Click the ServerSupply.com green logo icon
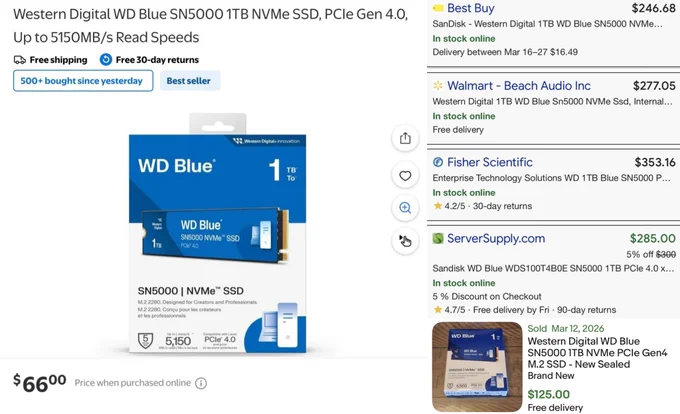Image resolution: width=680 pixels, height=414 pixels. [438, 238]
